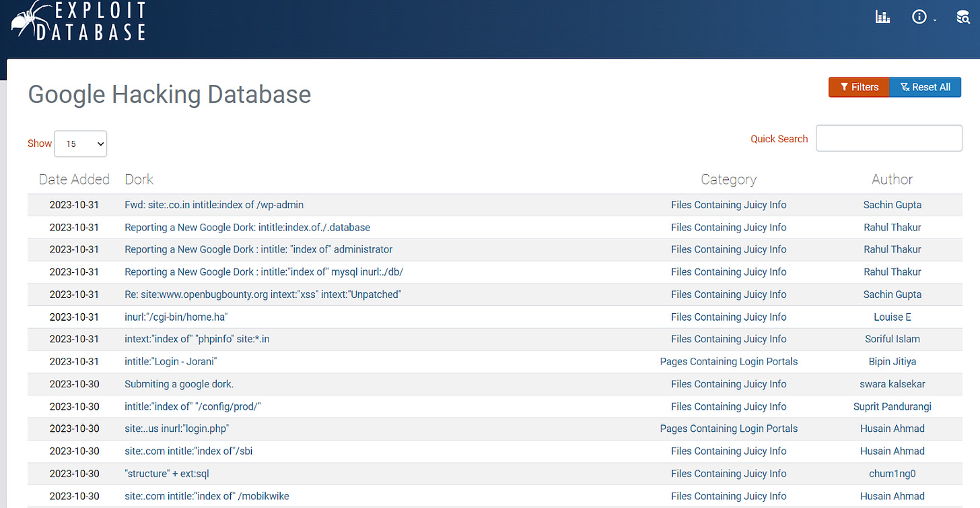
Task: Select date 2023-10-30 in ext:sql row
Action: (74, 474)
